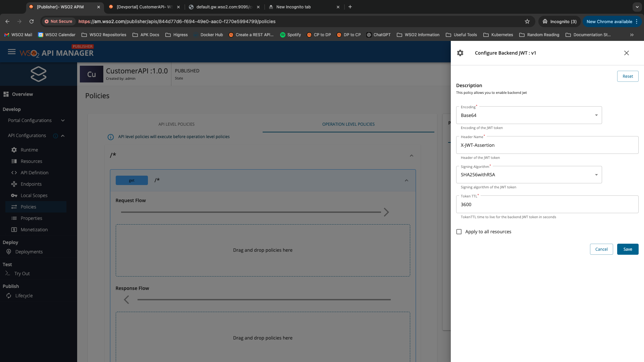Click the Properties list icon

click(14, 218)
